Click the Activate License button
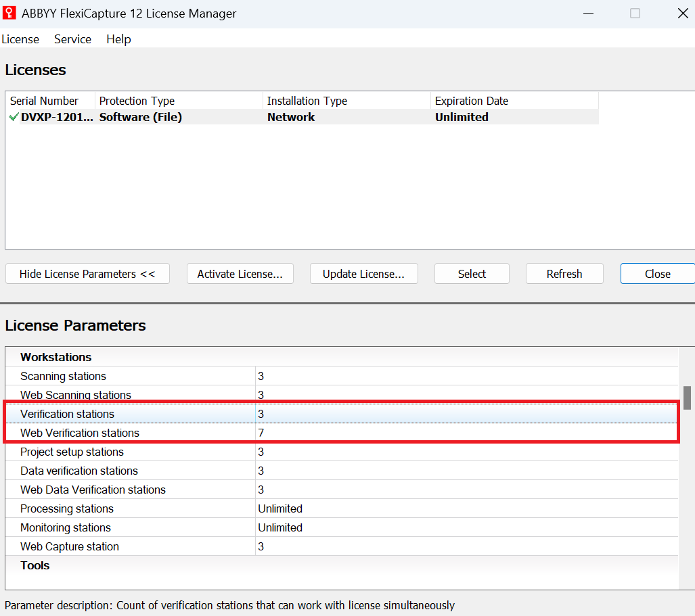This screenshot has width=695, height=616. [240, 274]
